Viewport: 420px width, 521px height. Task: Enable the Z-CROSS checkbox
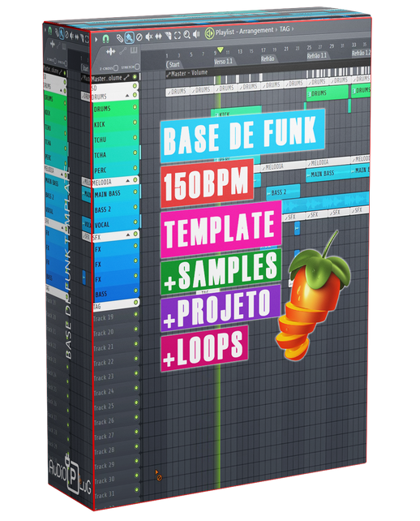116,68
